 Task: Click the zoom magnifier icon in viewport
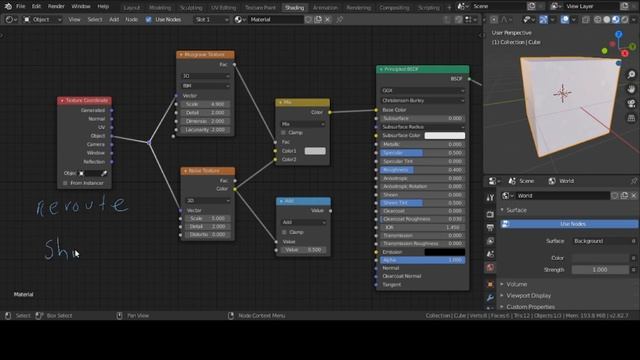point(631,75)
